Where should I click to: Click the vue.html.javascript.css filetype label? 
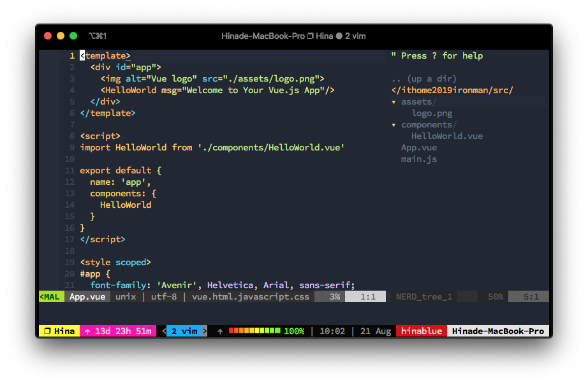(251, 297)
